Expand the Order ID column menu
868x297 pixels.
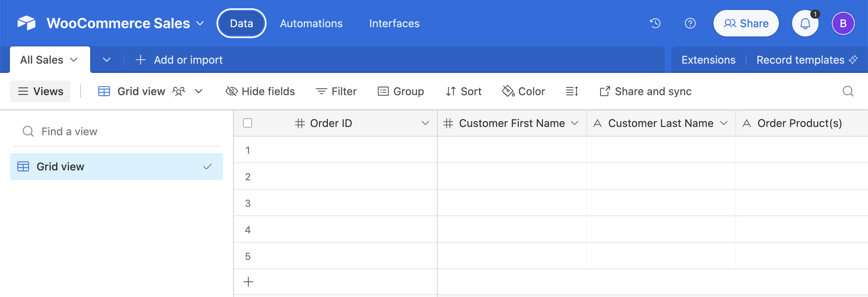tap(425, 123)
